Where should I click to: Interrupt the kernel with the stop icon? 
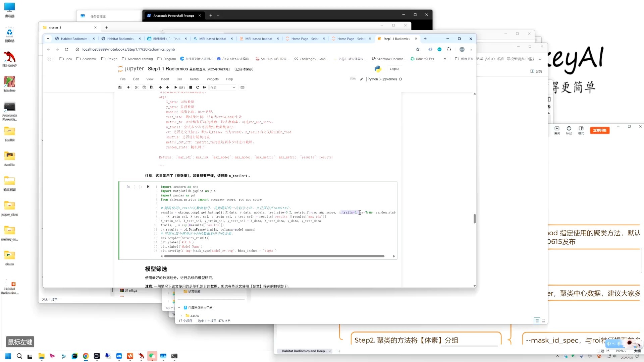pyautogui.click(x=191, y=87)
